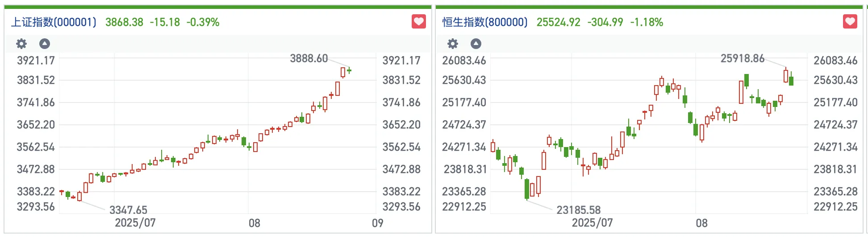This screenshot has width=868, height=238.
Task: Click the 25524.92 price of 恒生指数
Action: [558, 22]
